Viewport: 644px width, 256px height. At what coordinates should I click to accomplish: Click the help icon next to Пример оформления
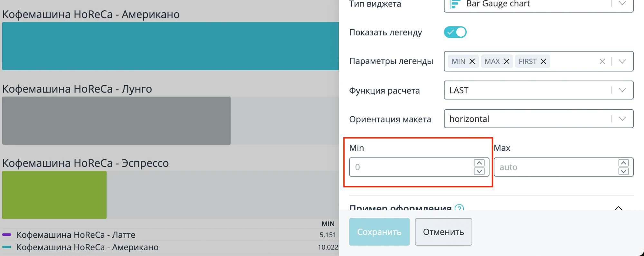click(459, 208)
